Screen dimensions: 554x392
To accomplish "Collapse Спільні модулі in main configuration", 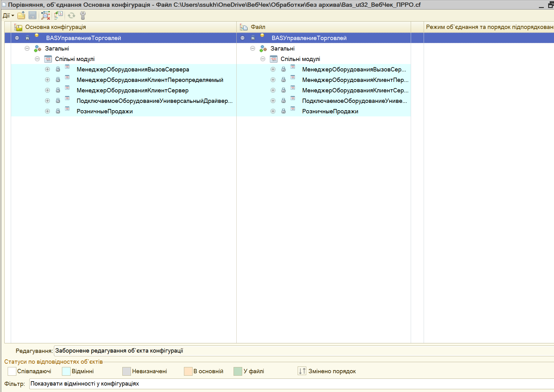I will 37,59.
